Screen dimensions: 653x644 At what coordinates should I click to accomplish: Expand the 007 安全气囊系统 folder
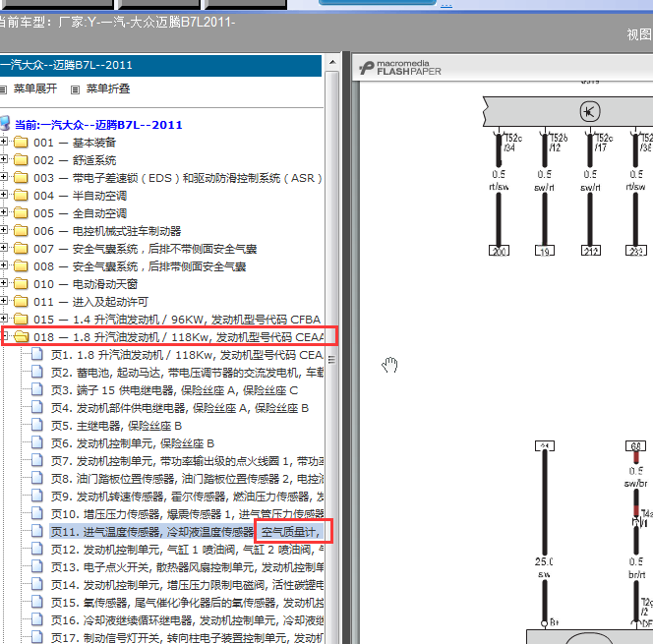[x=3, y=248]
